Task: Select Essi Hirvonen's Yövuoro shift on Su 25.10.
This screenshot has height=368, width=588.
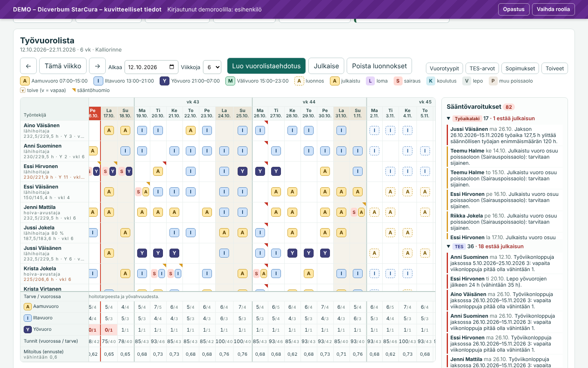Action: (x=243, y=171)
